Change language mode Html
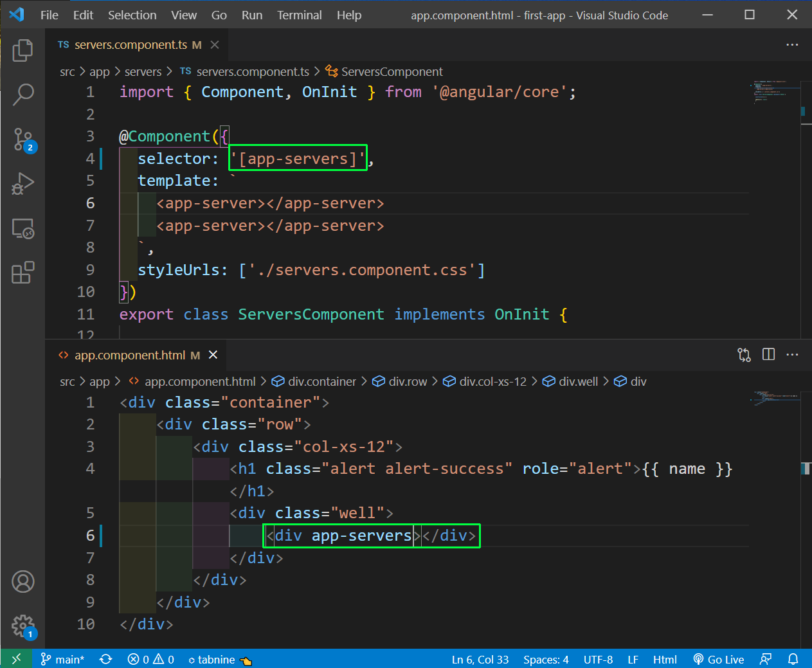 click(x=665, y=659)
